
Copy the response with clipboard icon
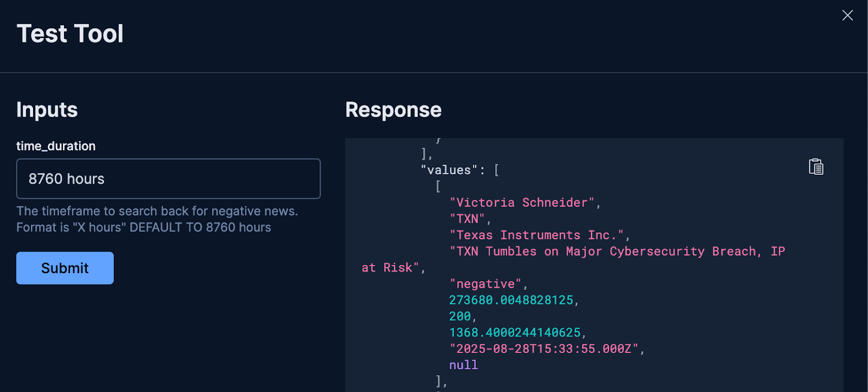point(816,167)
